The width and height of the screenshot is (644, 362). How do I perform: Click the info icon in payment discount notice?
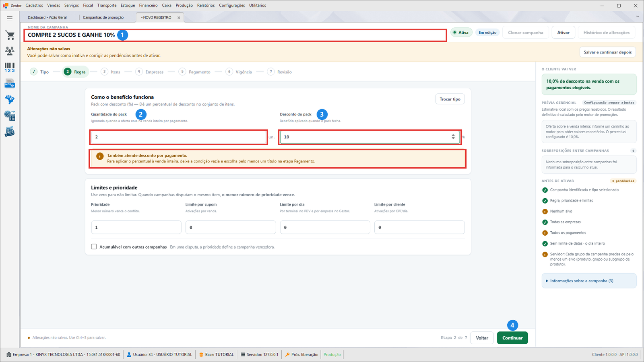(x=100, y=156)
